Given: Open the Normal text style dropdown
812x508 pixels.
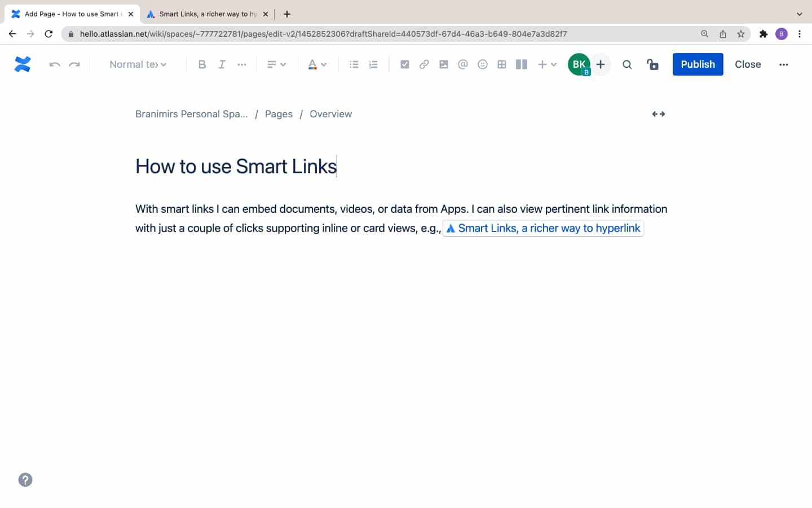Looking at the screenshot, I should point(138,64).
